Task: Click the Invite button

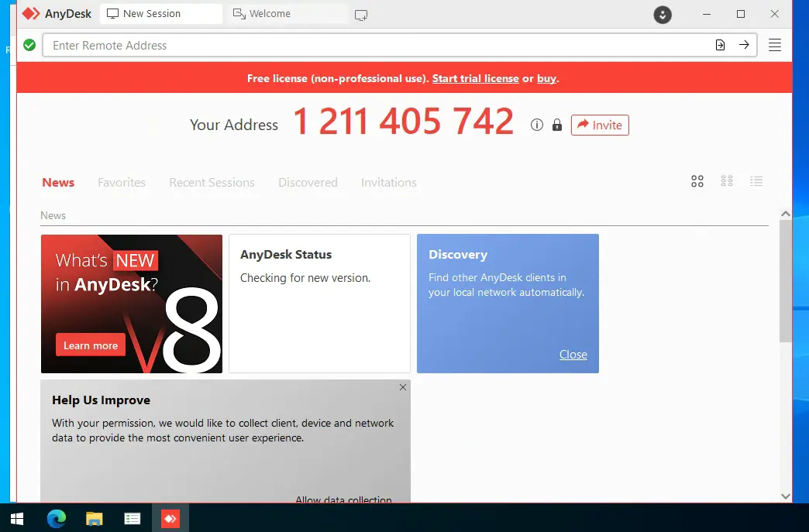Action: pos(600,125)
